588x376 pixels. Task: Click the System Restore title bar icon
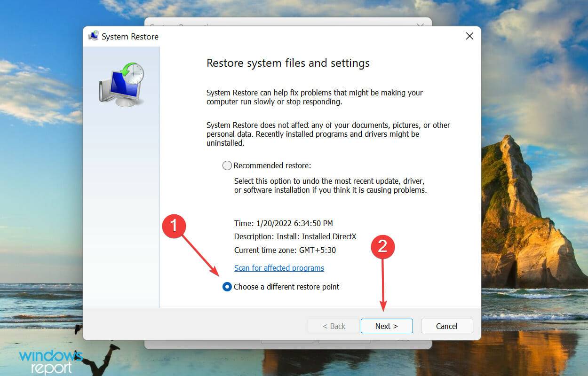(x=94, y=36)
